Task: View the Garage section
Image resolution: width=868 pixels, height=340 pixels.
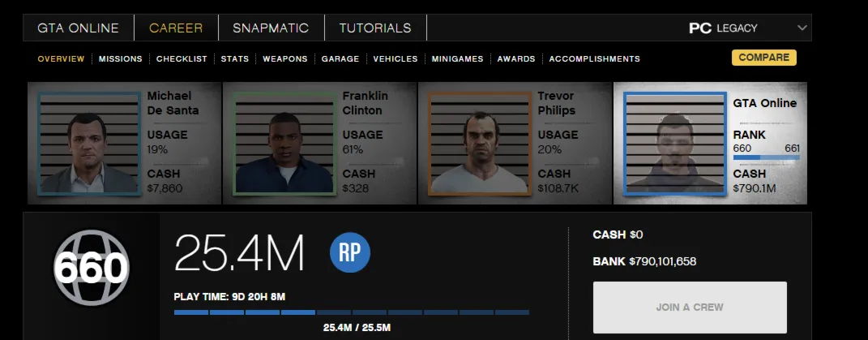Action: [340, 58]
